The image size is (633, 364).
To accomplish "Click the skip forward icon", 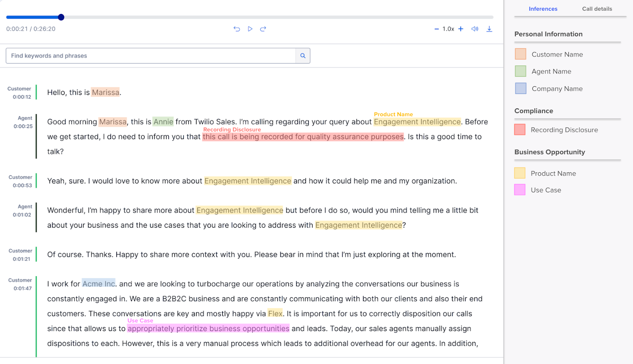I will (263, 29).
